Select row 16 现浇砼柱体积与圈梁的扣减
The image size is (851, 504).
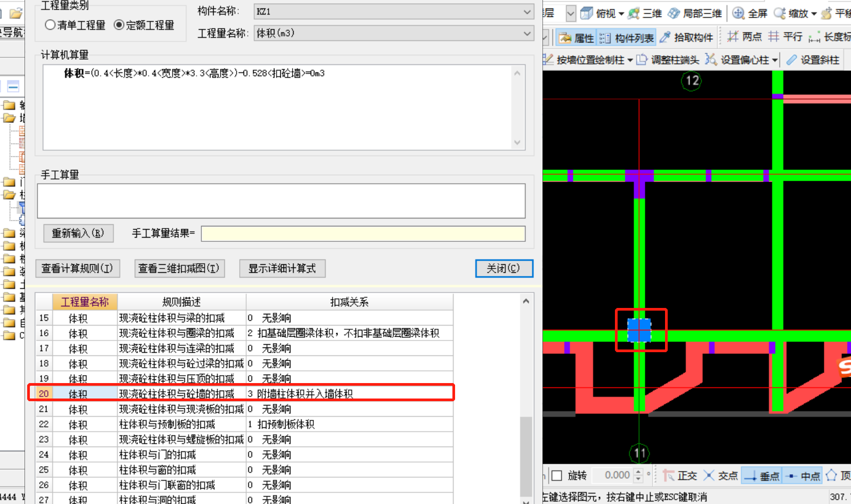tap(245, 333)
